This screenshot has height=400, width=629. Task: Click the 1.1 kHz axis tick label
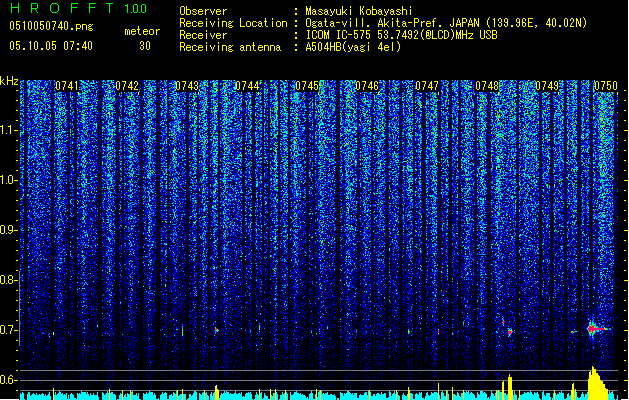point(8,130)
